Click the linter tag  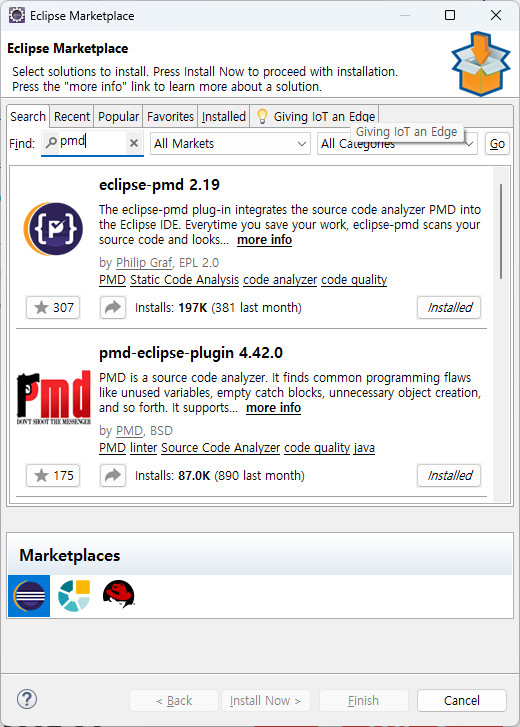click(144, 448)
